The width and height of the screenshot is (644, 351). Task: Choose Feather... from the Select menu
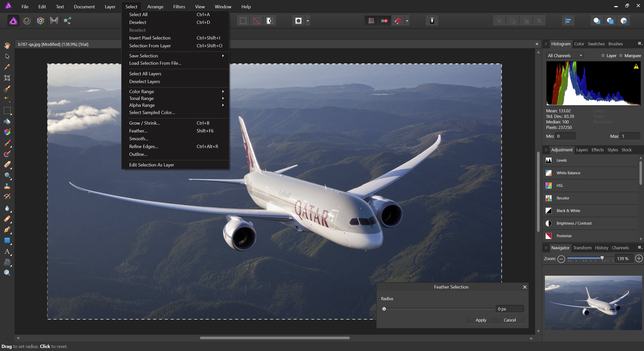(175, 131)
